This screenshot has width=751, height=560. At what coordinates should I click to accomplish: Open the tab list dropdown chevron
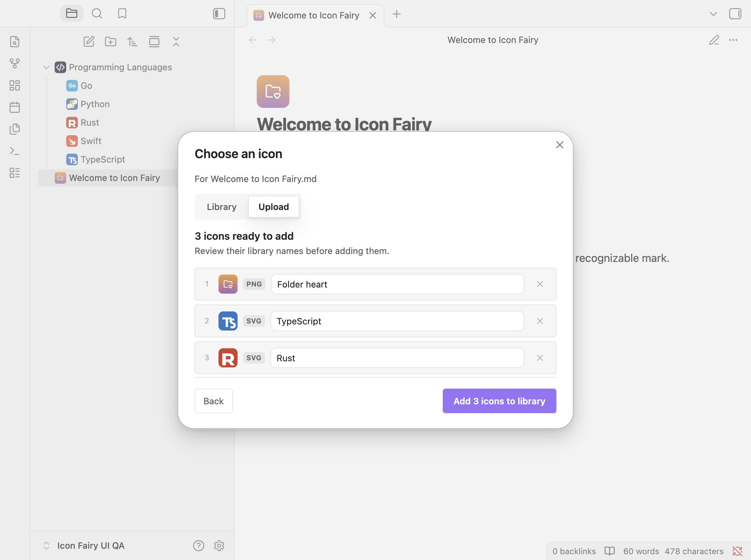coord(713,14)
